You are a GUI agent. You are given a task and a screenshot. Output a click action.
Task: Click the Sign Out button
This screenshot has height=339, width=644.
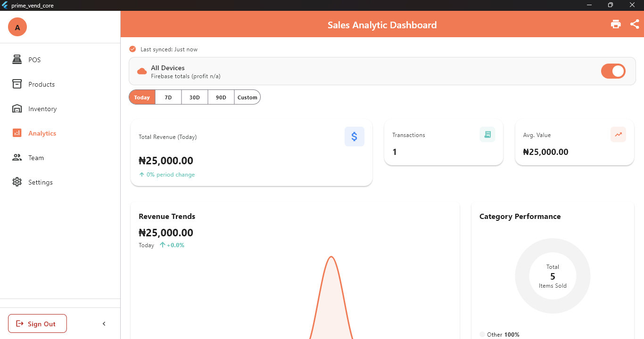tap(37, 323)
